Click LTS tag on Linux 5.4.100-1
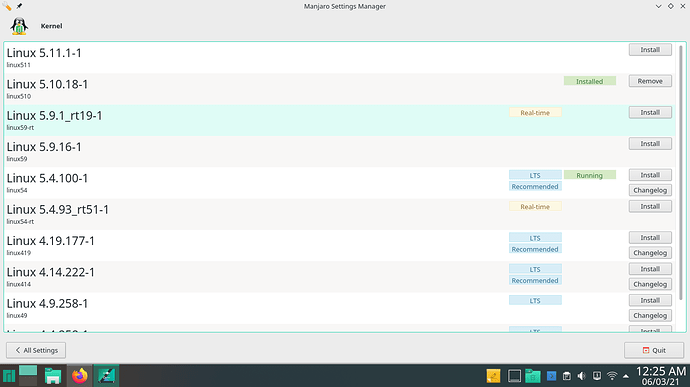 pos(535,175)
